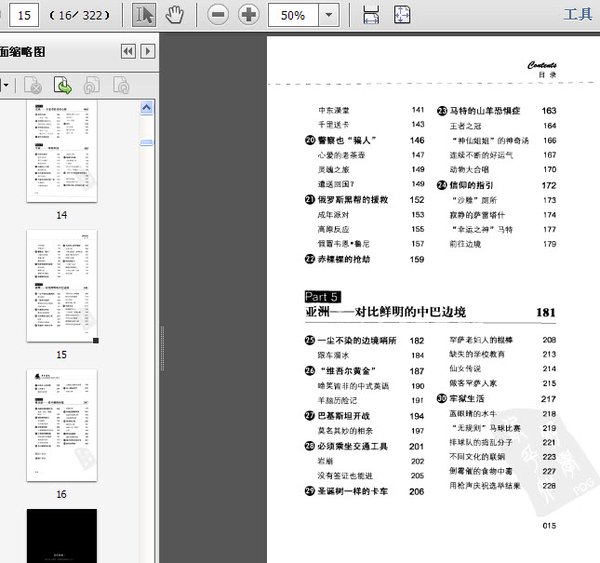Image resolution: width=600 pixels, height=563 pixels.
Task: Click the delete pages thumbnail icon
Action: coord(32,85)
